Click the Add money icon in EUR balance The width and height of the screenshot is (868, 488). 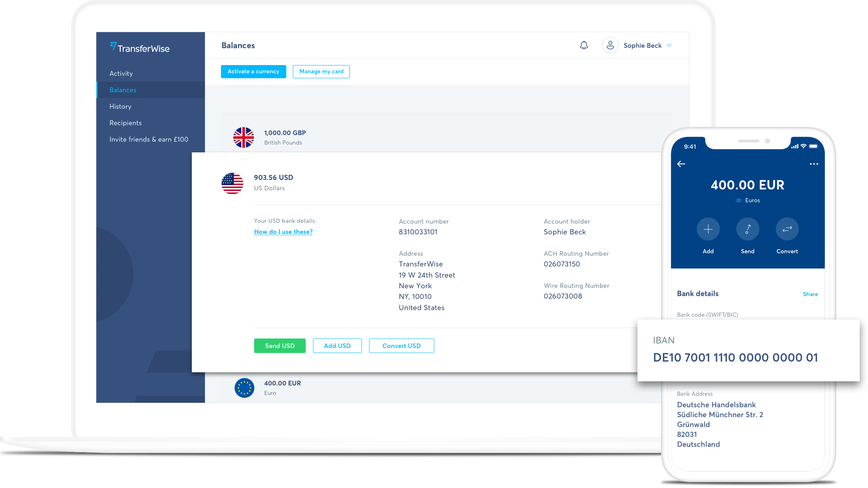click(708, 229)
